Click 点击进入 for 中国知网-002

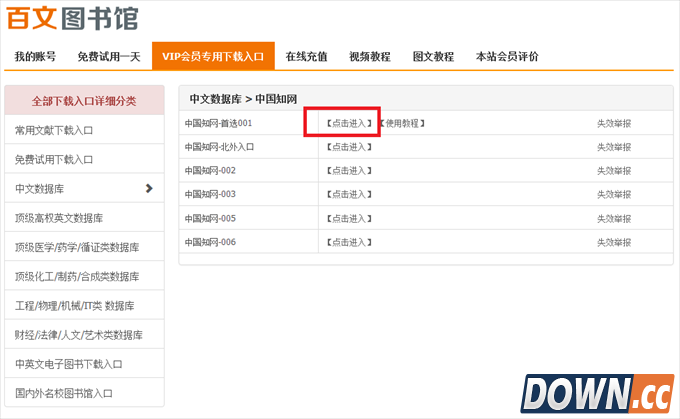click(x=349, y=170)
